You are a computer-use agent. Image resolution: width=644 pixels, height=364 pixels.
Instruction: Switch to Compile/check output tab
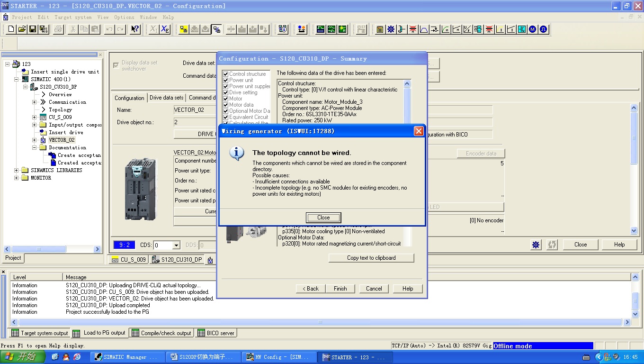161,333
